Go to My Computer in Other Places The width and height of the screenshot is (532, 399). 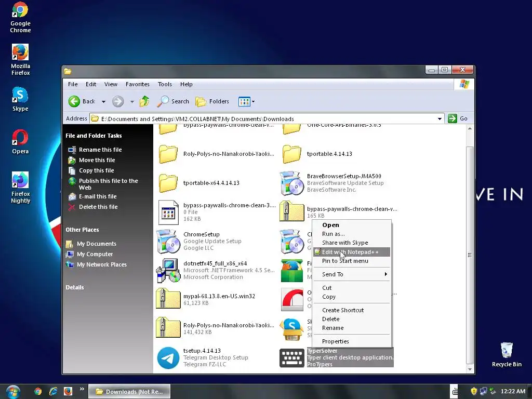coord(89,254)
